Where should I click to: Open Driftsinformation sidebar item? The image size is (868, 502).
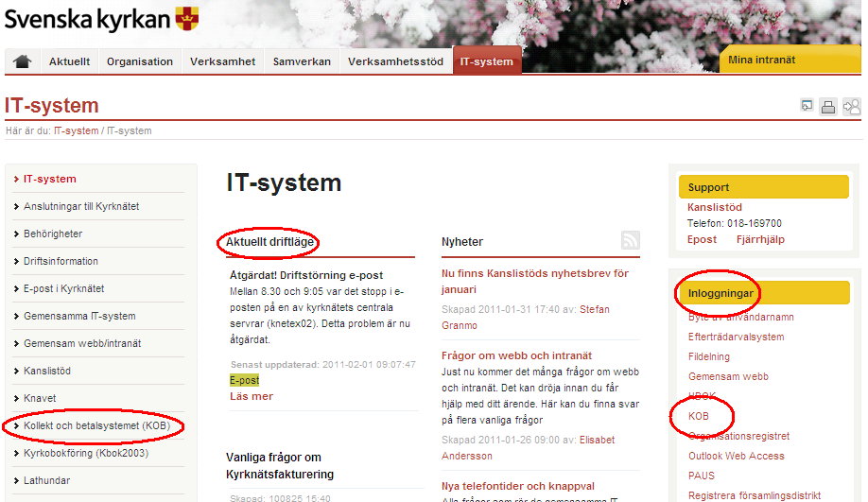(61, 261)
